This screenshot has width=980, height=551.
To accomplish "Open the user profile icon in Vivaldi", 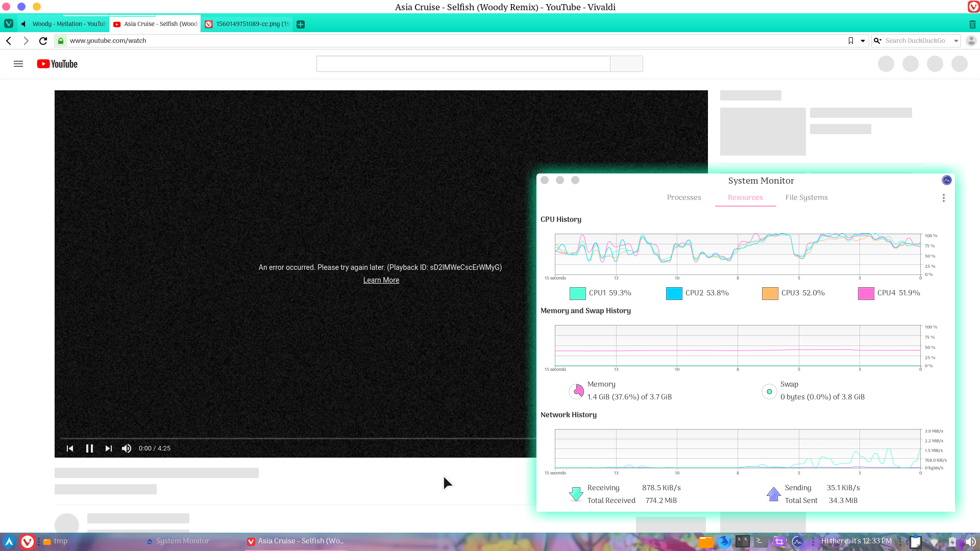I will click(971, 41).
